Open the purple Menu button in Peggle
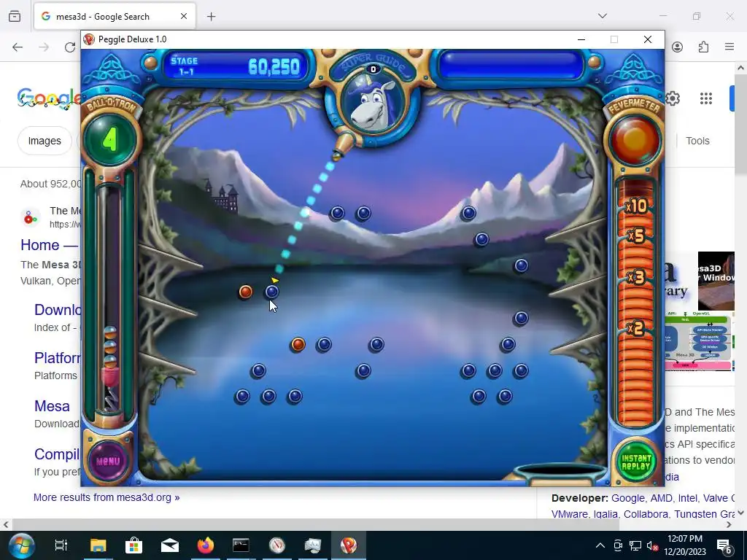 click(108, 461)
